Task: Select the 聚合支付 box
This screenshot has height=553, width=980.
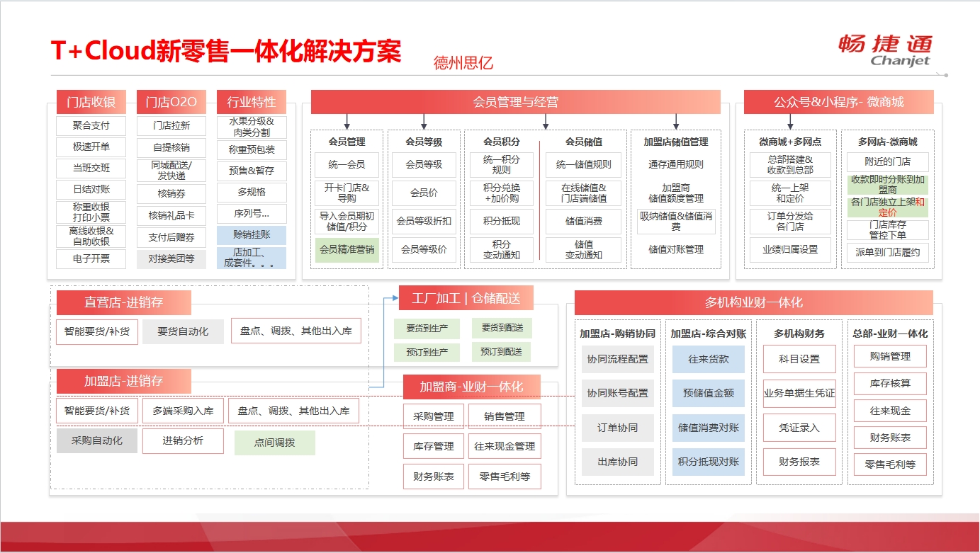Action: coord(91,126)
